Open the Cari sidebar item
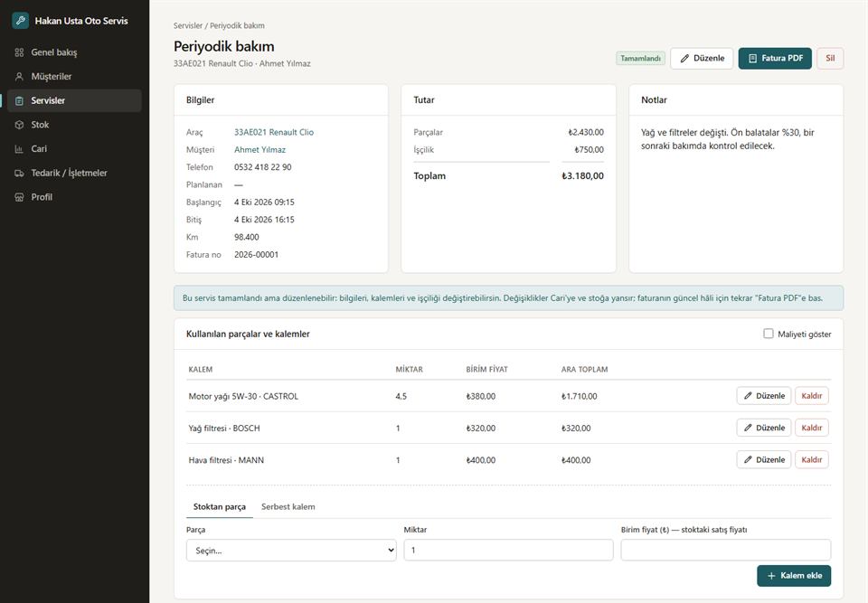868x603 pixels. click(74, 149)
